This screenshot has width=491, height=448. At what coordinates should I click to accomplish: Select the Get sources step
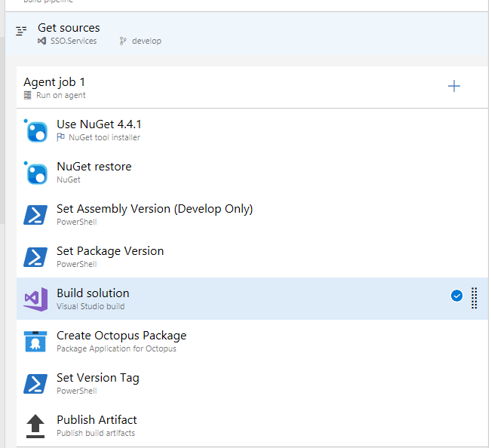pyautogui.click(x=69, y=28)
